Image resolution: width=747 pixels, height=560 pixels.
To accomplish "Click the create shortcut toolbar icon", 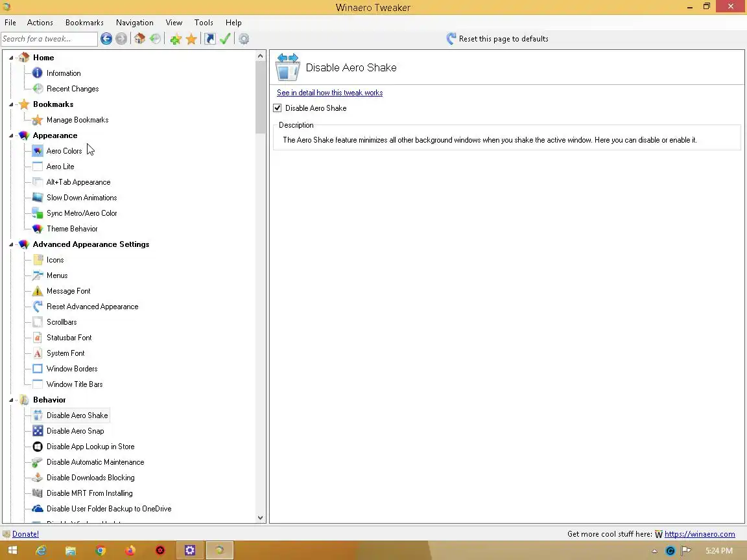I will (x=210, y=39).
